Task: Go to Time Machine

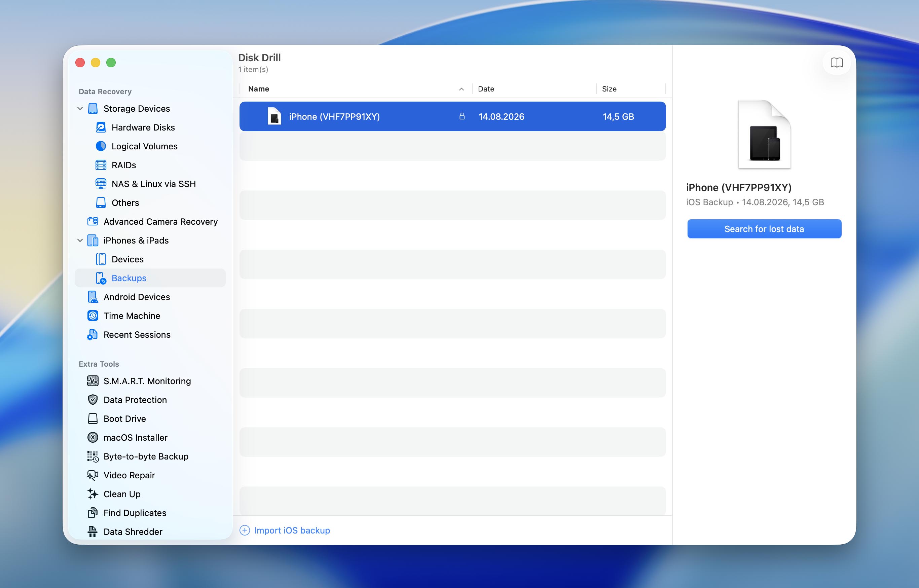Action: pyautogui.click(x=132, y=316)
